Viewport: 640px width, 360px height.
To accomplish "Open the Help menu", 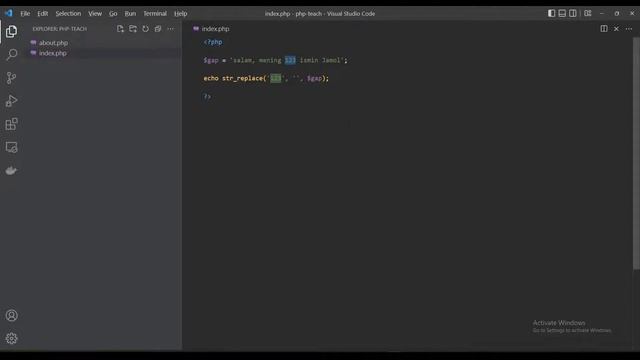I will pos(181,13).
